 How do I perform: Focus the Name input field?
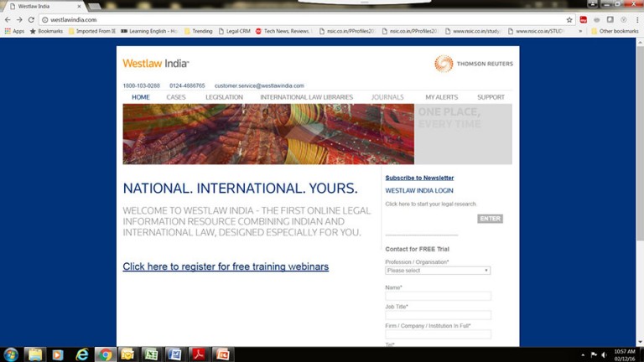[x=439, y=296]
